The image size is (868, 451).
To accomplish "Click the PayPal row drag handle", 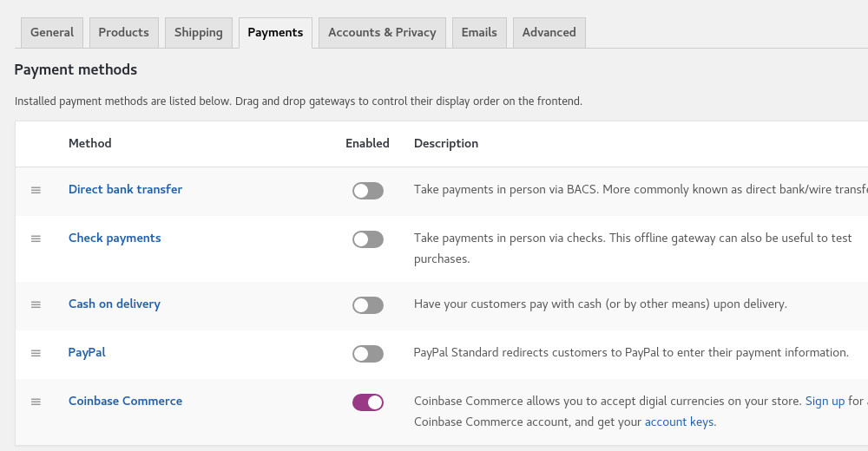I will pos(36,353).
